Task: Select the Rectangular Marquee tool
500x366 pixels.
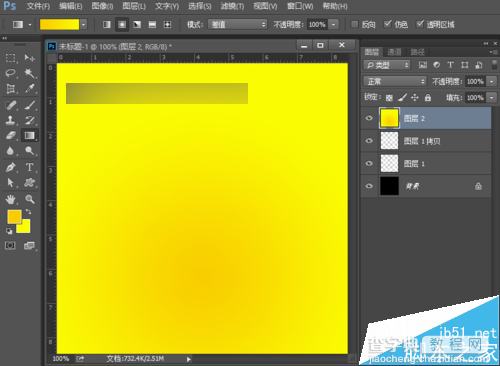Action: (11, 58)
